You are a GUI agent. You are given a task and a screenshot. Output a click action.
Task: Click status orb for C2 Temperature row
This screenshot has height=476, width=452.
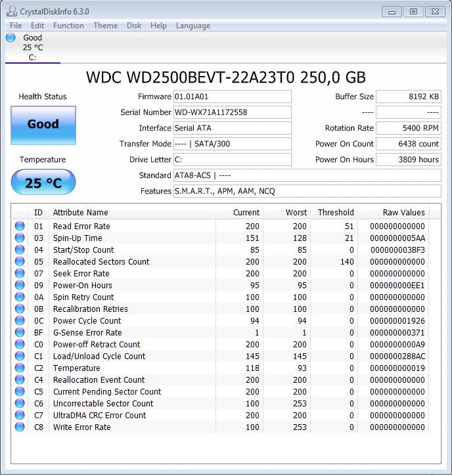[x=20, y=368]
